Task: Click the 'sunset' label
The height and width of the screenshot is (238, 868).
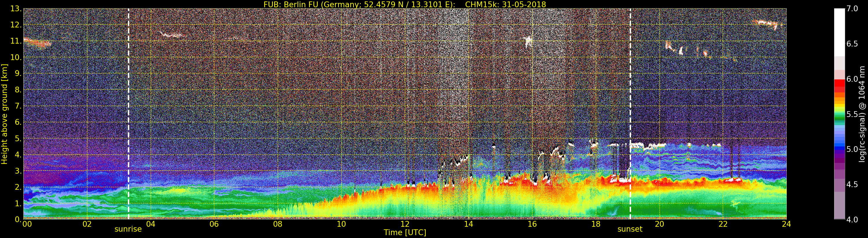Action: 630,229
